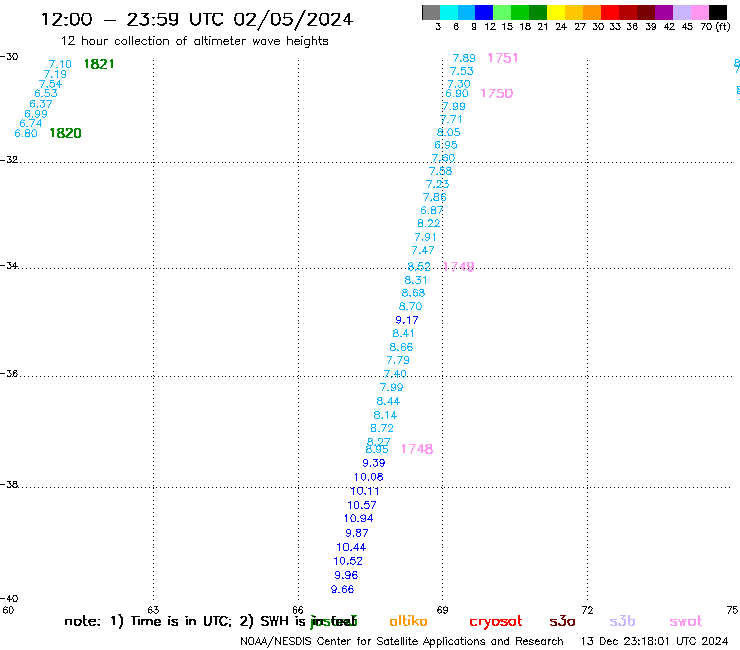This screenshot has height=650, width=740.
Task: Click the wave height value '6.90'
Action: tap(457, 93)
